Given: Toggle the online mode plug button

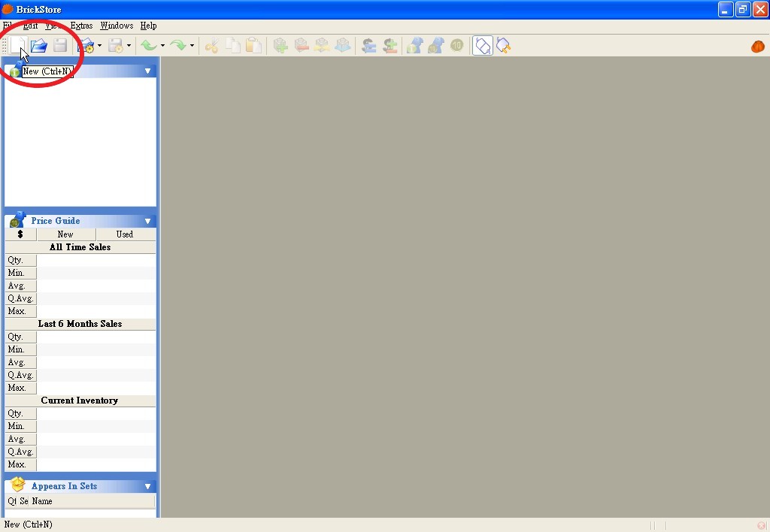Looking at the screenshot, I should click(482, 46).
